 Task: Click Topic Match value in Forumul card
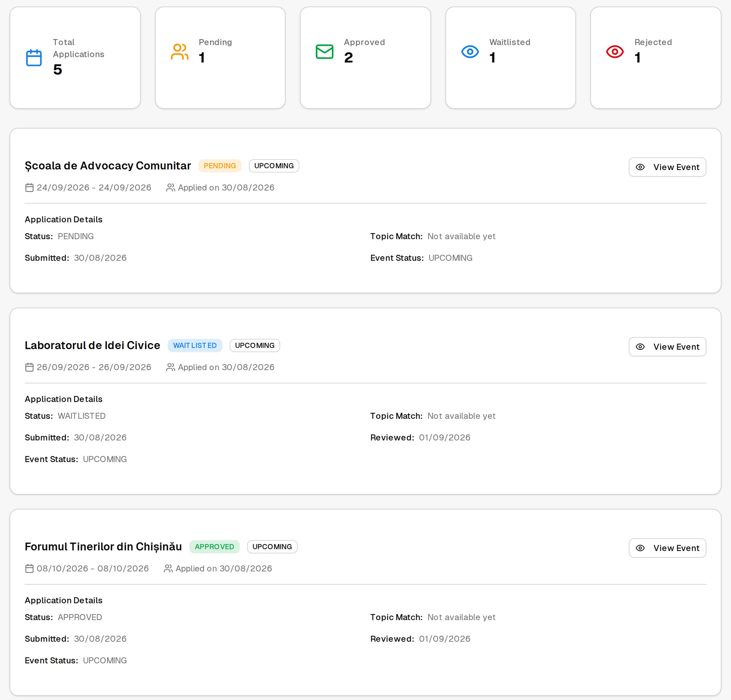[461, 617]
